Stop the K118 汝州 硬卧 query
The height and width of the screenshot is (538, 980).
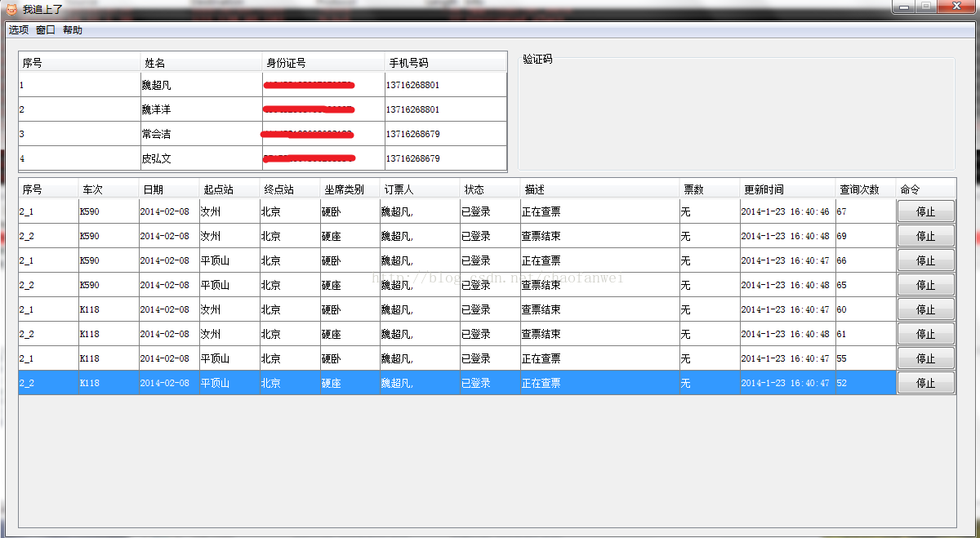pyautogui.click(x=925, y=309)
